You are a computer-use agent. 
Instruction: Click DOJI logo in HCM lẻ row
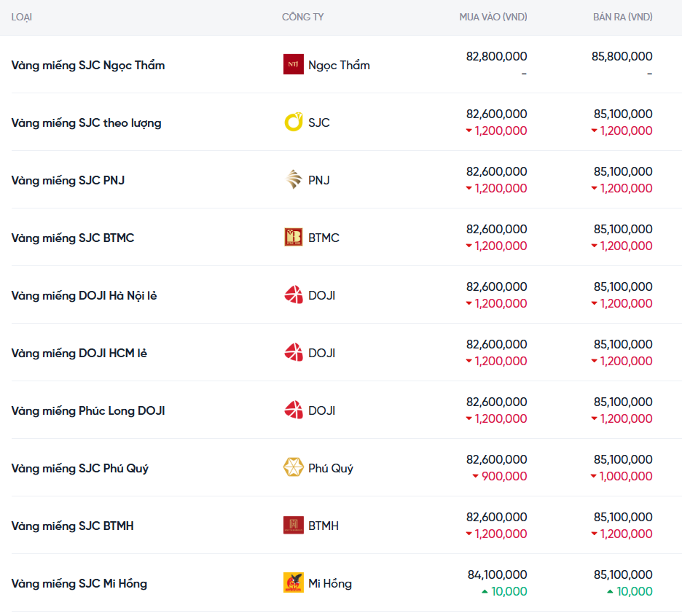(294, 353)
